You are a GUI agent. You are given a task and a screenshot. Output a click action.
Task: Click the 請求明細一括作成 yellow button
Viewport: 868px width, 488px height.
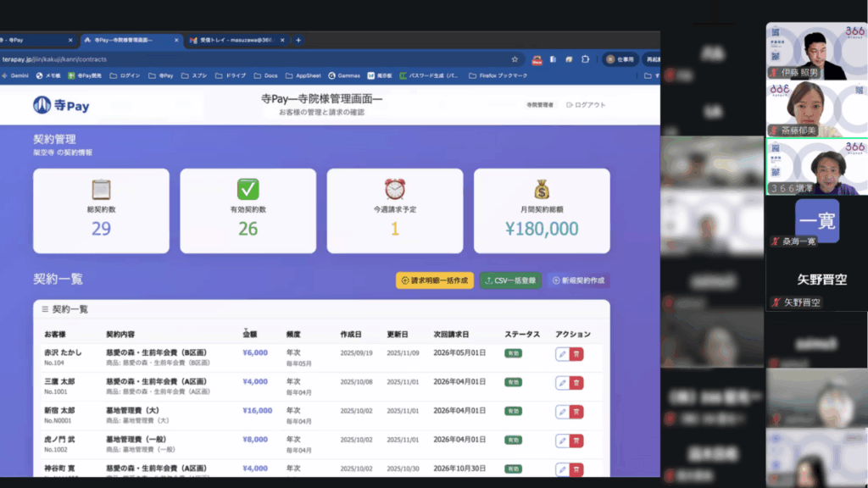pos(435,280)
